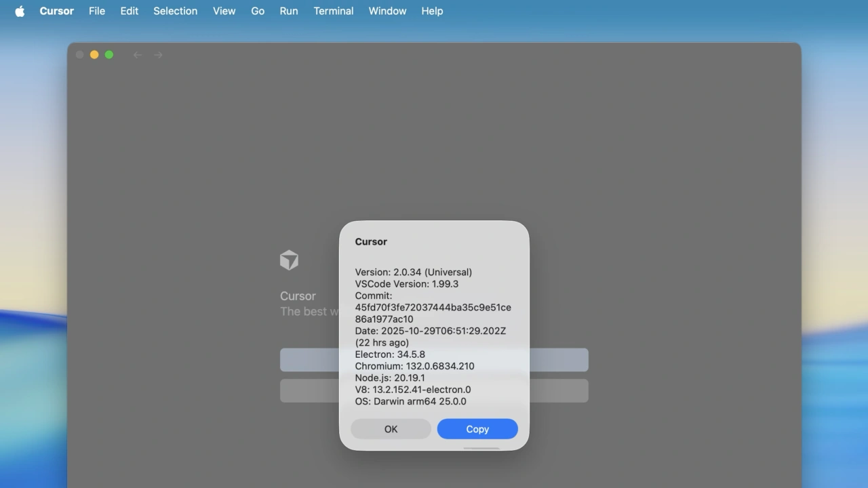The image size is (868, 488).
Task: Open the Window menu
Action: tap(387, 11)
